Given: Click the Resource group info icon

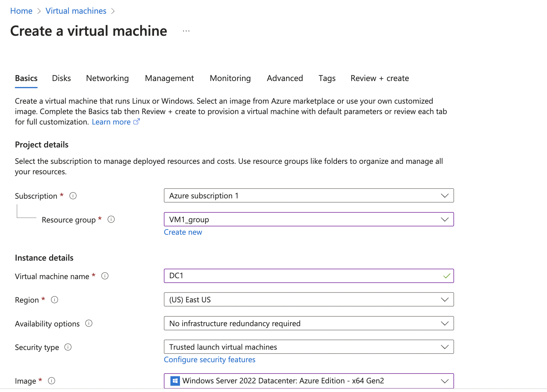Looking at the screenshot, I should [x=111, y=220].
